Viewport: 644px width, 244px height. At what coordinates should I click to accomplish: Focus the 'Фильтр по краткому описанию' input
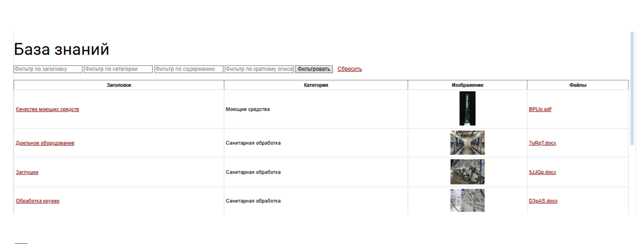click(x=259, y=69)
